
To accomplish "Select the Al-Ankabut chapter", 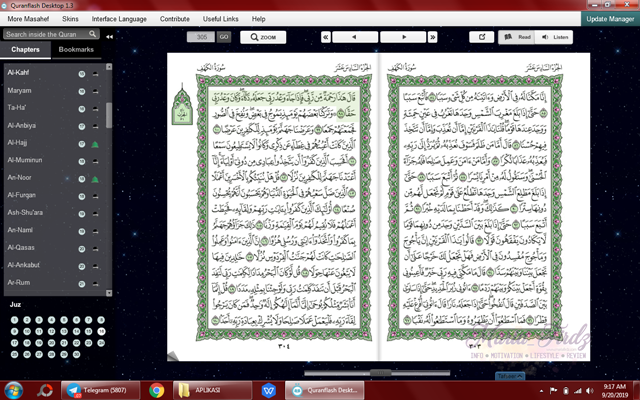I will click(x=24, y=265).
